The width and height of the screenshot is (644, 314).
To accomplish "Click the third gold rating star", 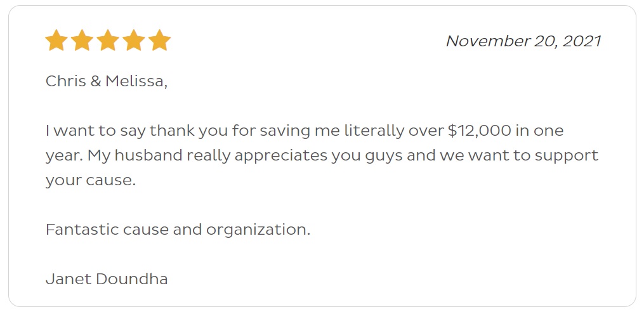I will click(x=108, y=40).
